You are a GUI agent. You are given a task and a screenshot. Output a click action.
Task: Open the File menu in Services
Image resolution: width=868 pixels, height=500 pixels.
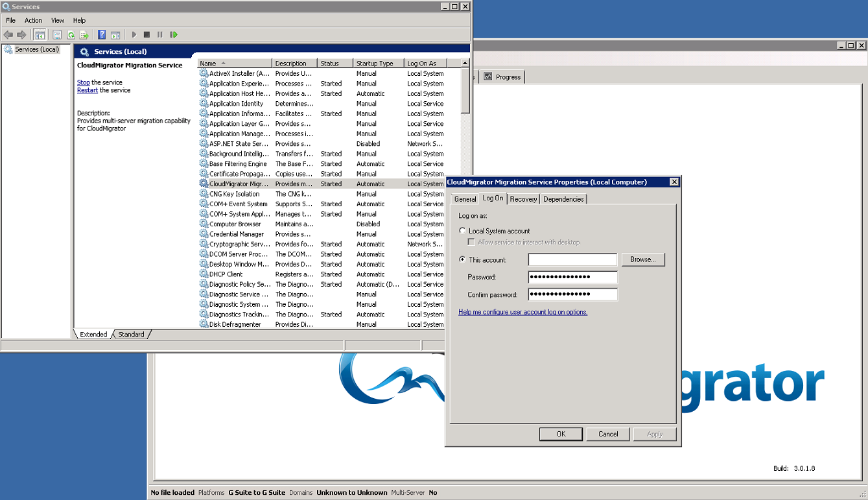[x=11, y=21]
